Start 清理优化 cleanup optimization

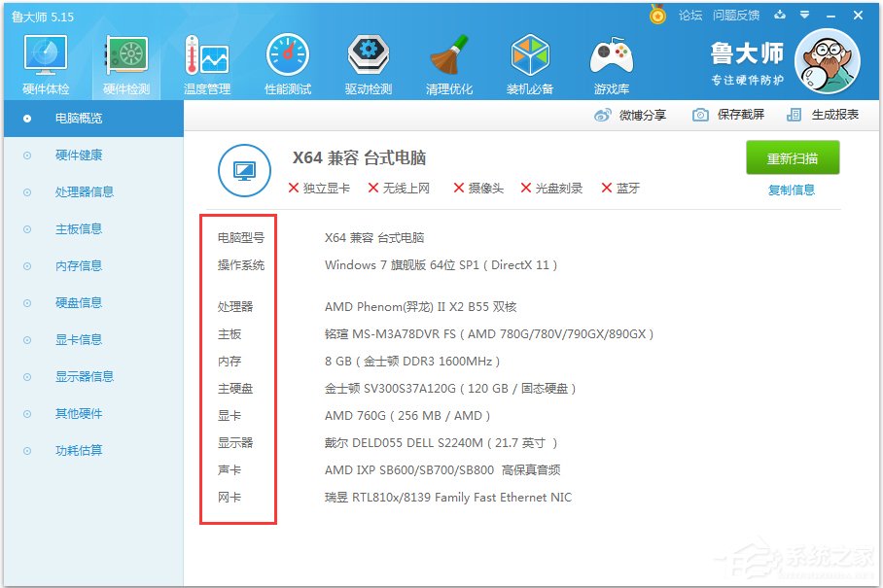pyautogui.click(x=448, y=60)
